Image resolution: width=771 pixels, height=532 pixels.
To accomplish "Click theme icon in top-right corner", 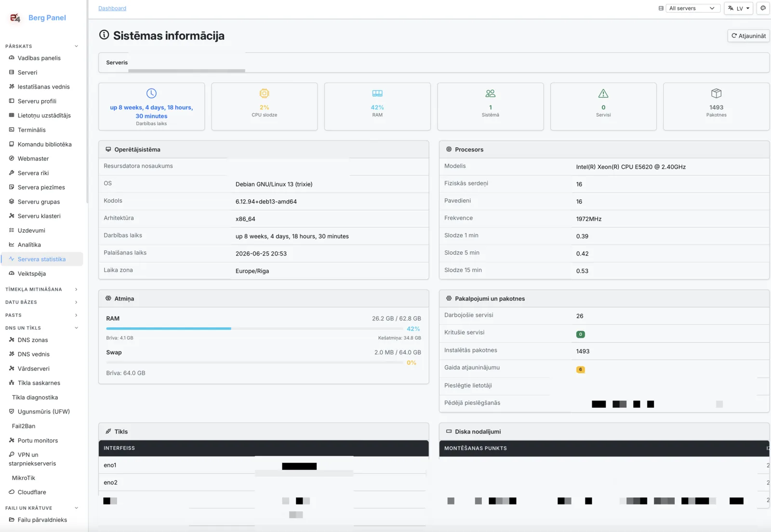I will (x=763, y=8).
